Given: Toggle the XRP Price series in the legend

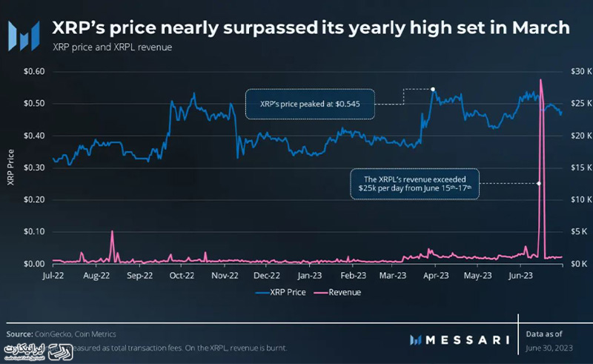Looking at the screenshot, I should [x=283, y=293].
